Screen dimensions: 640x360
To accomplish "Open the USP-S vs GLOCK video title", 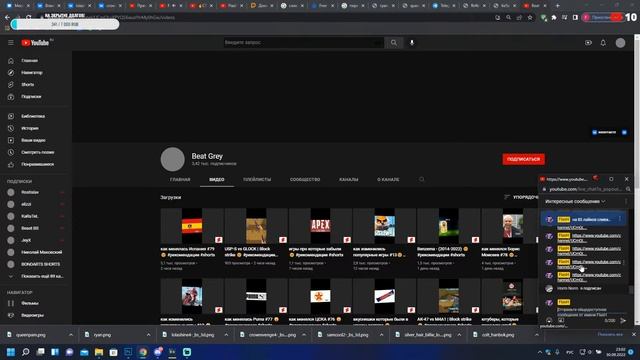I will click(x=251, y=252).
